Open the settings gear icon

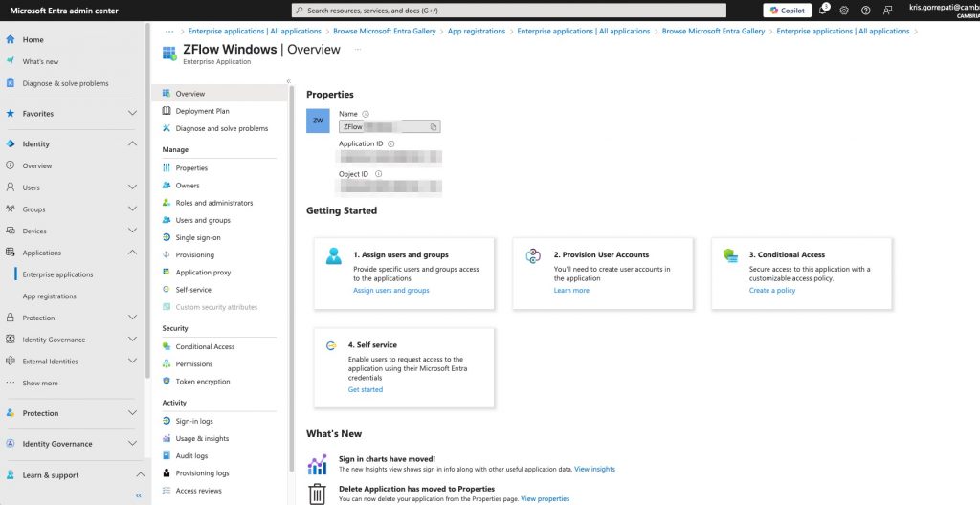pyautogui.click(x=844, y=11)
